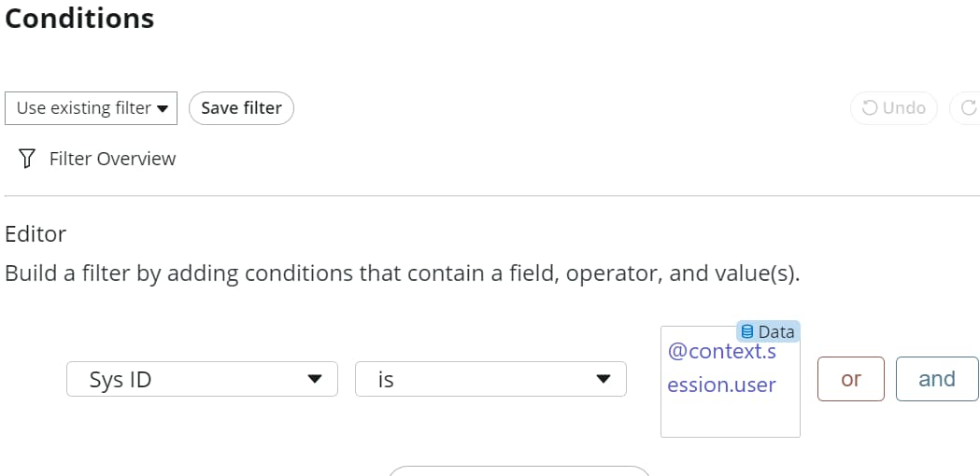Select the Save filter button

point(241,108)
